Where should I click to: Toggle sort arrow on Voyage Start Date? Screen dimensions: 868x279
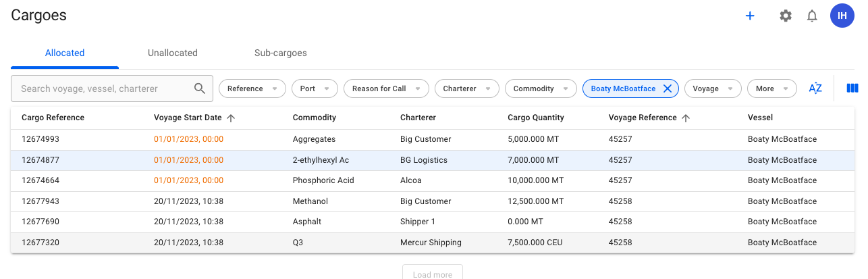pos(231,118)
